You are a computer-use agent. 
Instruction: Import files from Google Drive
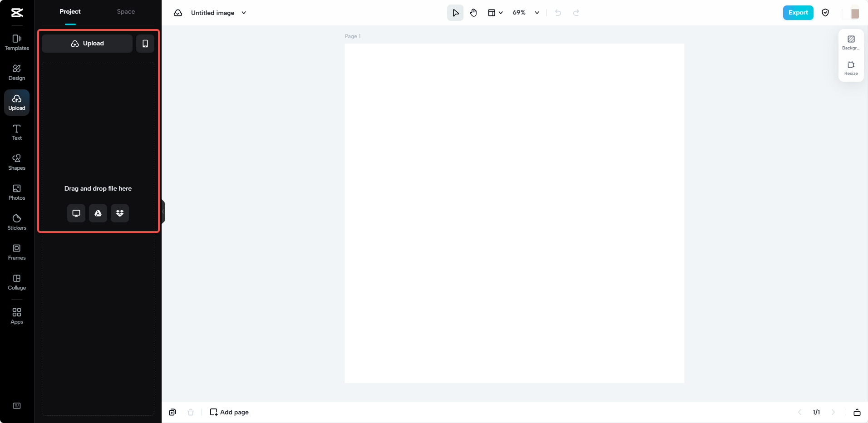pyautogui.click(x=98, y=213)
